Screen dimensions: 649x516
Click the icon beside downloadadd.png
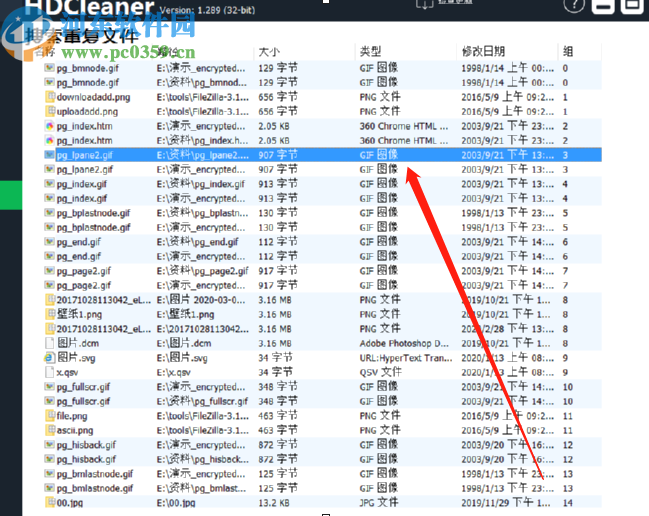50,97
